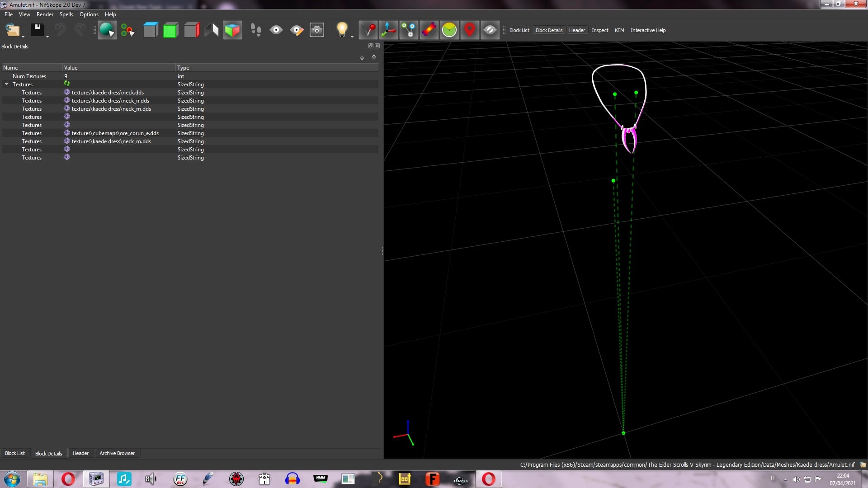Toggle the draw axes icon

point(388,30)
